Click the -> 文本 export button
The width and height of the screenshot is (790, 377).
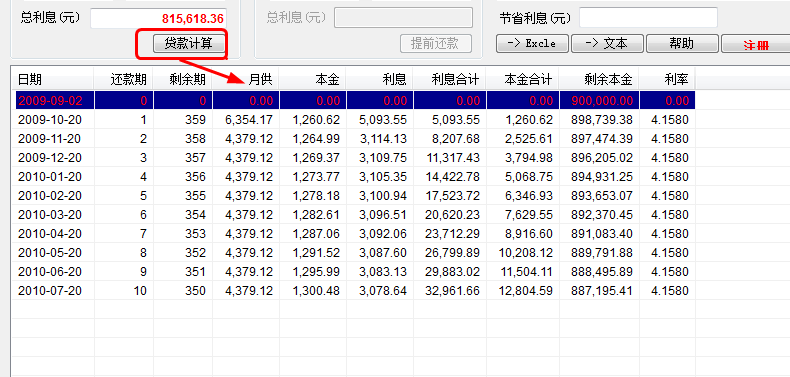click(x=608, y=43)
